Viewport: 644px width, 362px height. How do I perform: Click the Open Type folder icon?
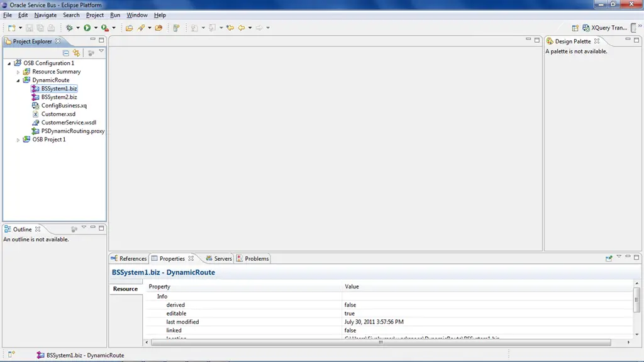[x=130, y=28]
